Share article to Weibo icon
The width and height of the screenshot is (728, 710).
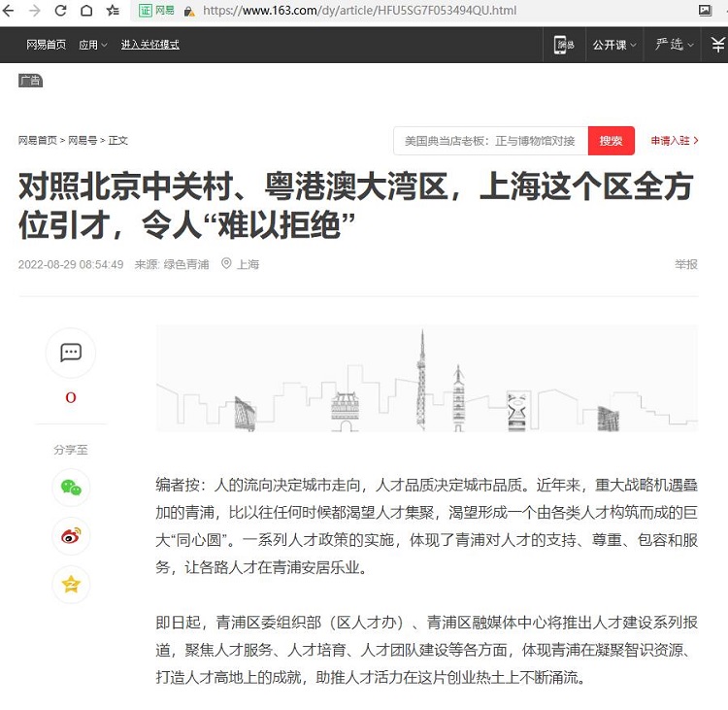[x=71, y=536]
